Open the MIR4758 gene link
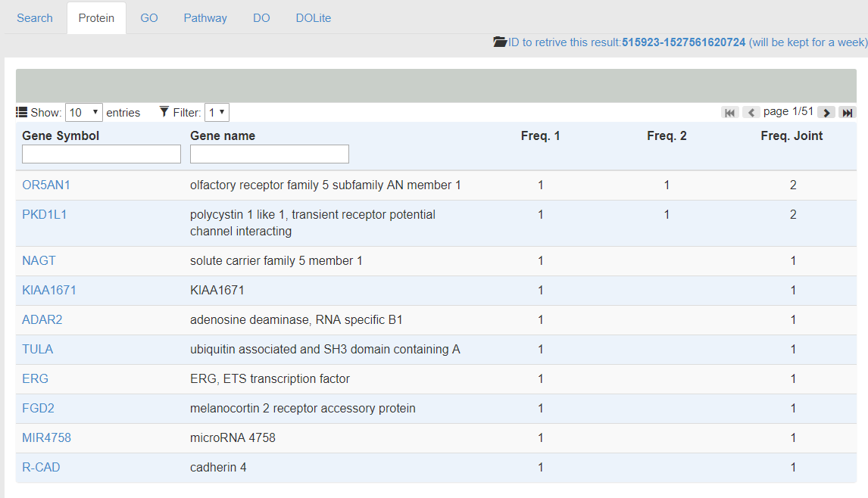Screen dimensions: 868x498 (x=47, y=438)
